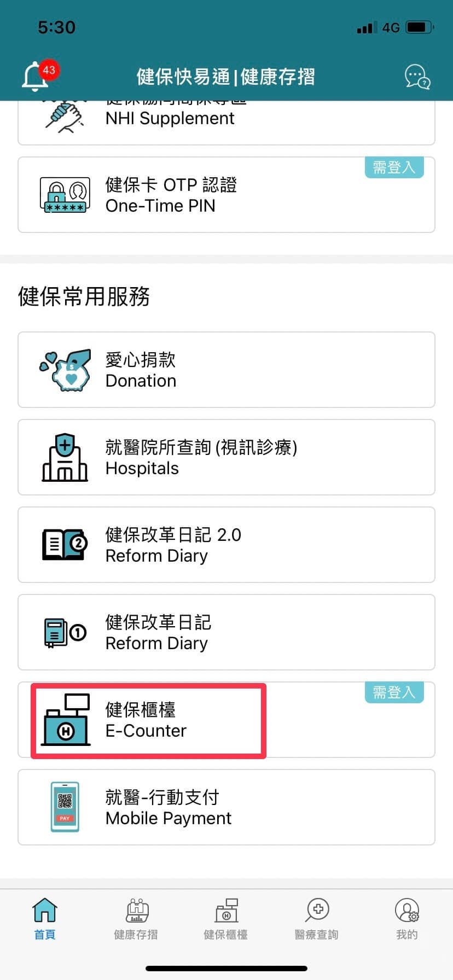
Task: Open the notifications bell icon
Action: (x=34, y=77)
